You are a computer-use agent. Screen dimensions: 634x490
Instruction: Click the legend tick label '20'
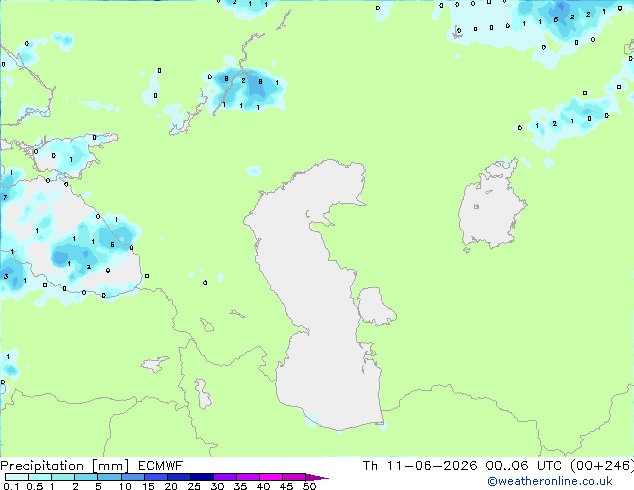pyautogui.click(x=171, y=486)
